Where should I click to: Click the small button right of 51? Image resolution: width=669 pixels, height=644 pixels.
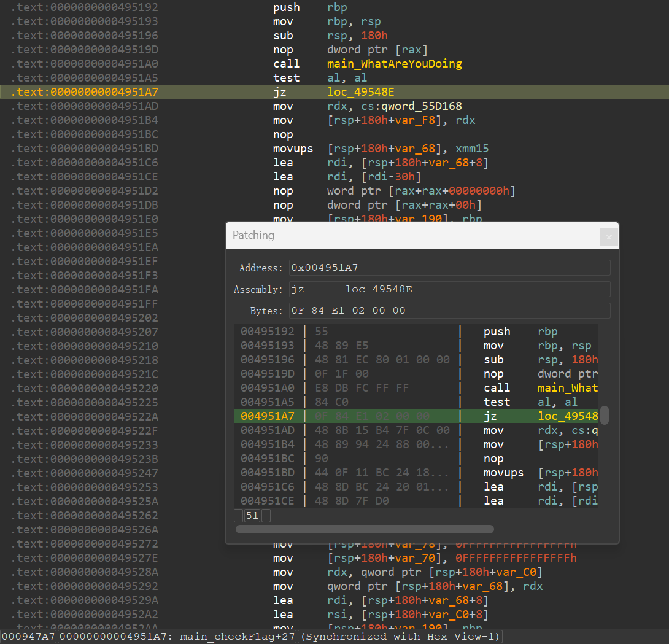(x=266, y=516)
